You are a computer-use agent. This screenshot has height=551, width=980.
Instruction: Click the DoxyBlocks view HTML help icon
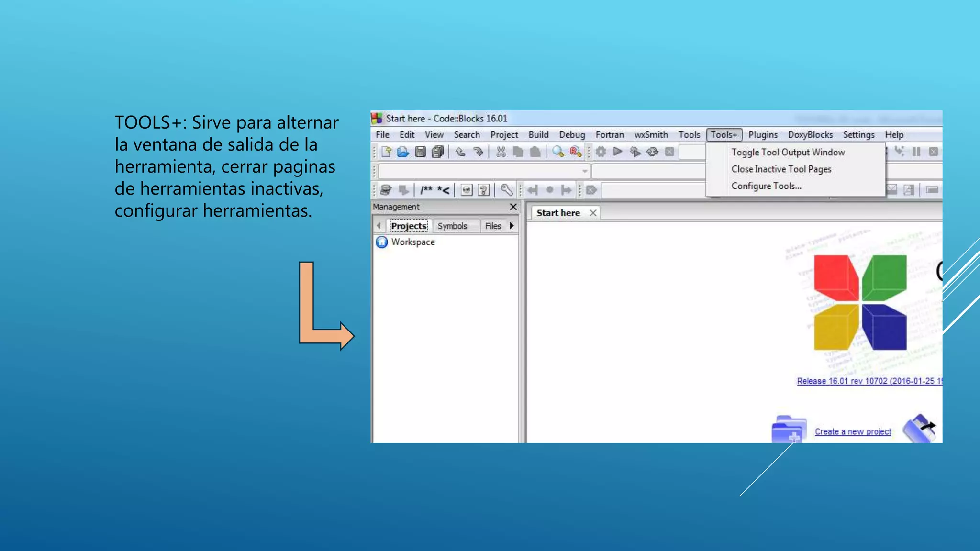pyautogui.click(x=467, y=190)
